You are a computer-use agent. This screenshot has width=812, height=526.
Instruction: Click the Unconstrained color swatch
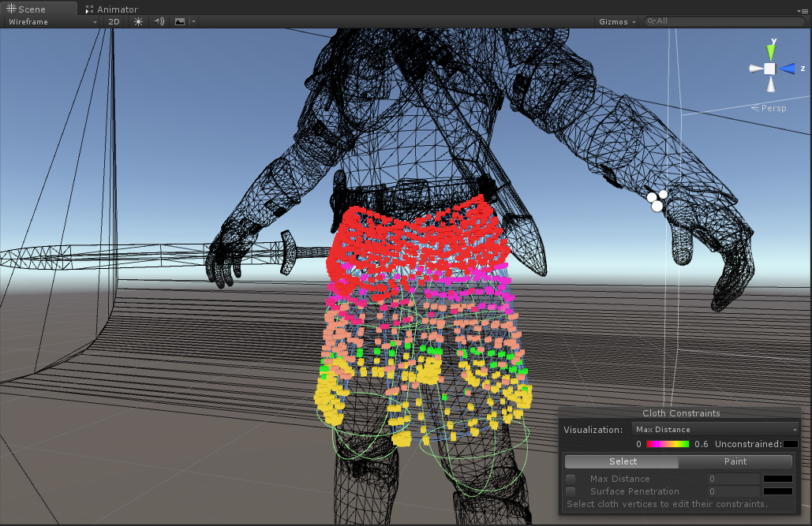coord(791,444)
